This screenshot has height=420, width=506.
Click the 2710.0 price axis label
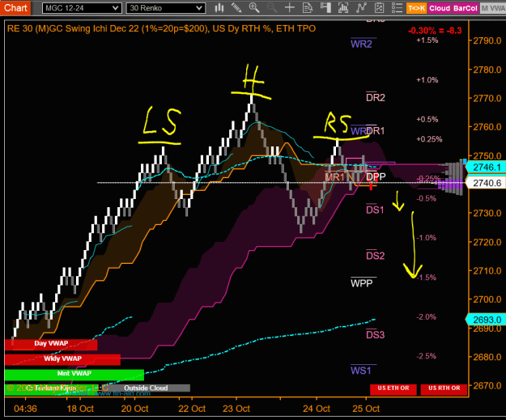[487, 270]
